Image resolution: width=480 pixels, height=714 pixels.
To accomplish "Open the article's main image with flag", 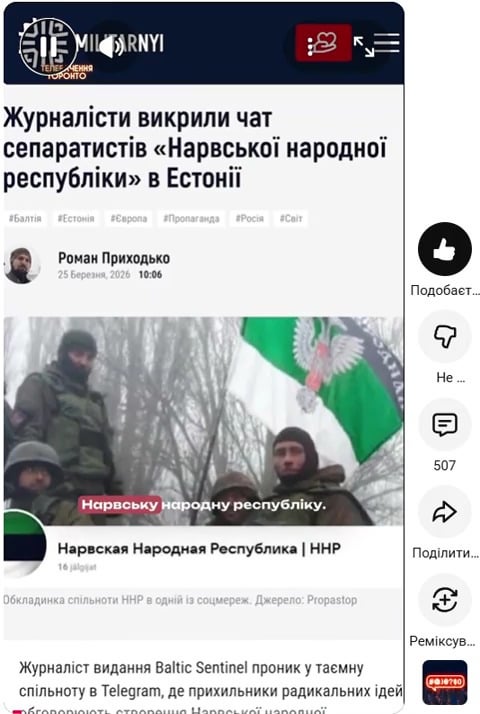I will coord(204,421).
